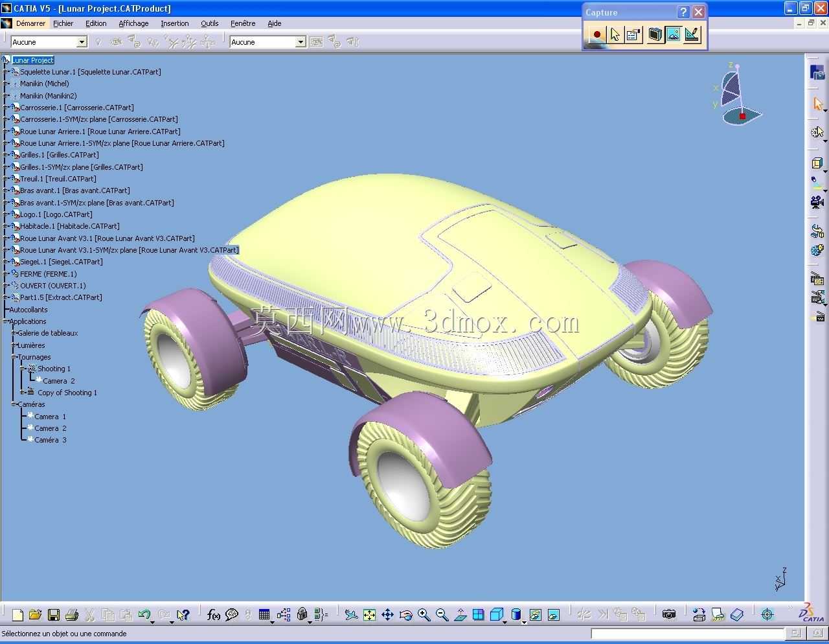Zoom out with the magnifier minus

[442, 615]
